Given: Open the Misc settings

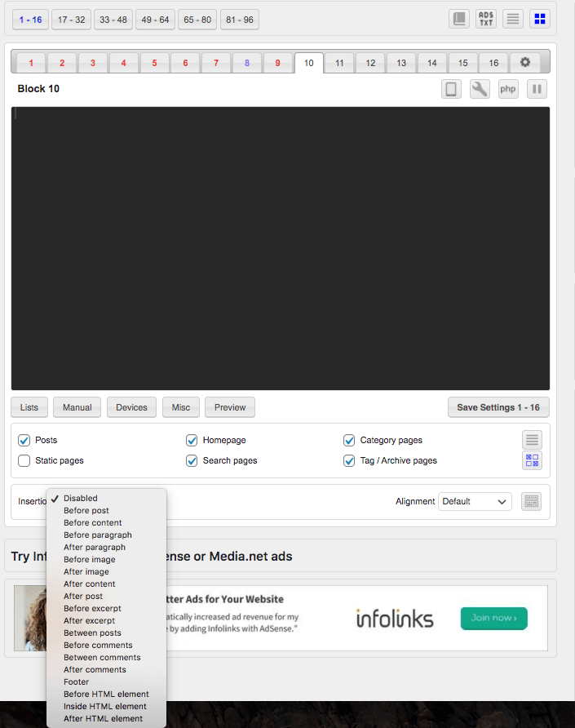Looking at the screenshot, I should (x=181, y=407).
